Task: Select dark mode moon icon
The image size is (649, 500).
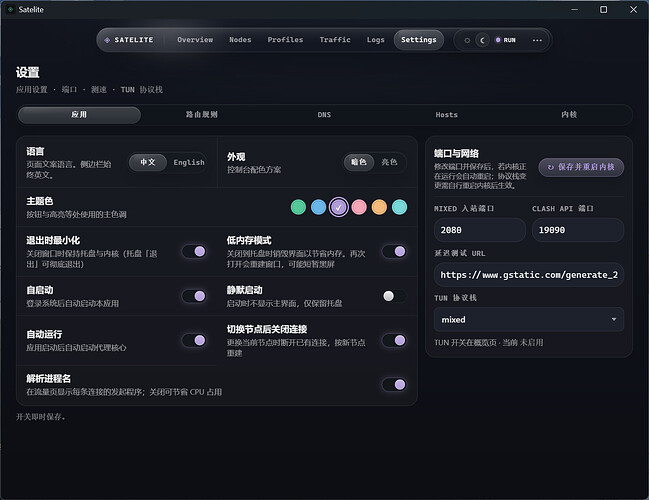Action: click(482, 40)
